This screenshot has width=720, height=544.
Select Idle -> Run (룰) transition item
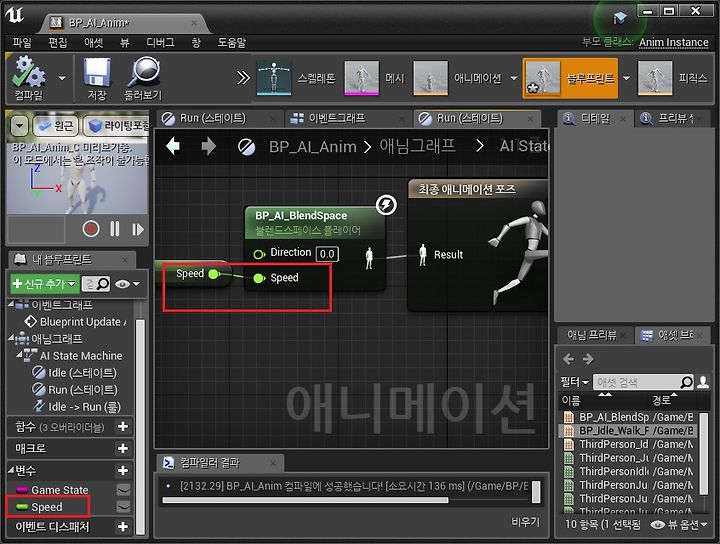[78, 406]
